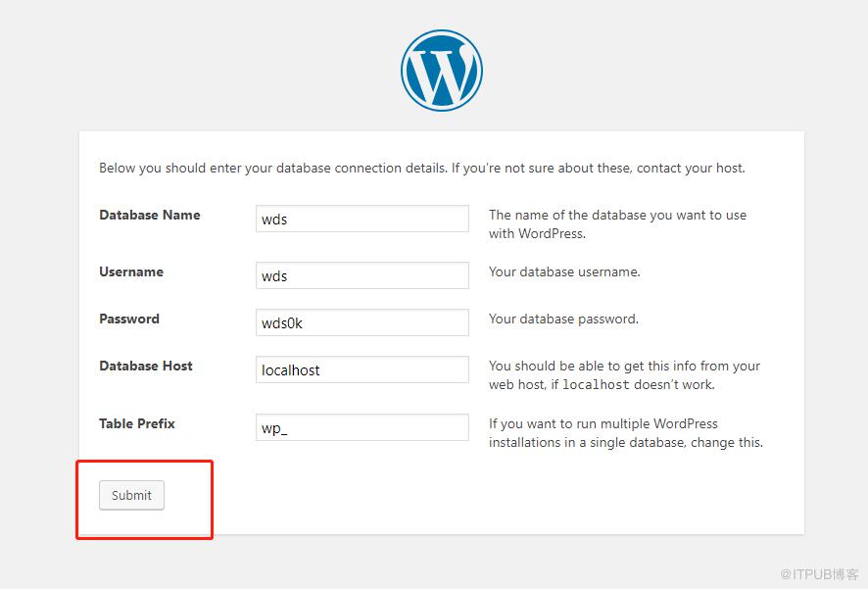This screenshot has height=589, width=868.
Task: Click the Submit button
Action: click(131, 495)
